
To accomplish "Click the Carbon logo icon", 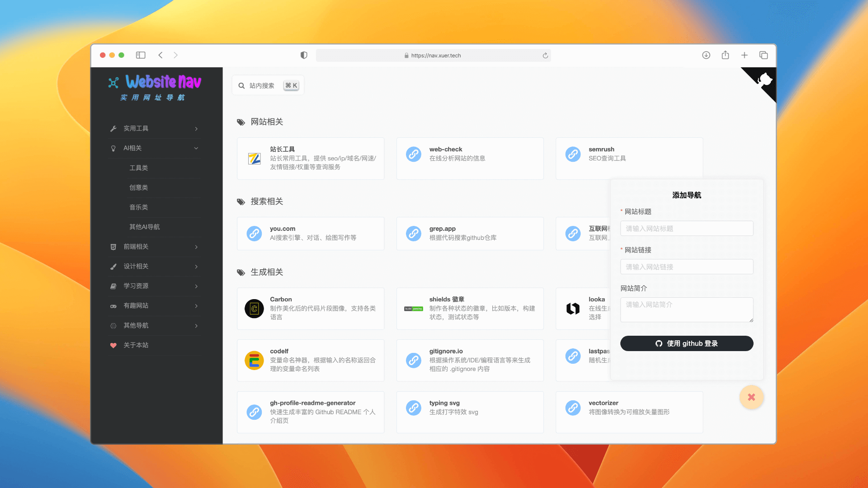I will 254,309.
